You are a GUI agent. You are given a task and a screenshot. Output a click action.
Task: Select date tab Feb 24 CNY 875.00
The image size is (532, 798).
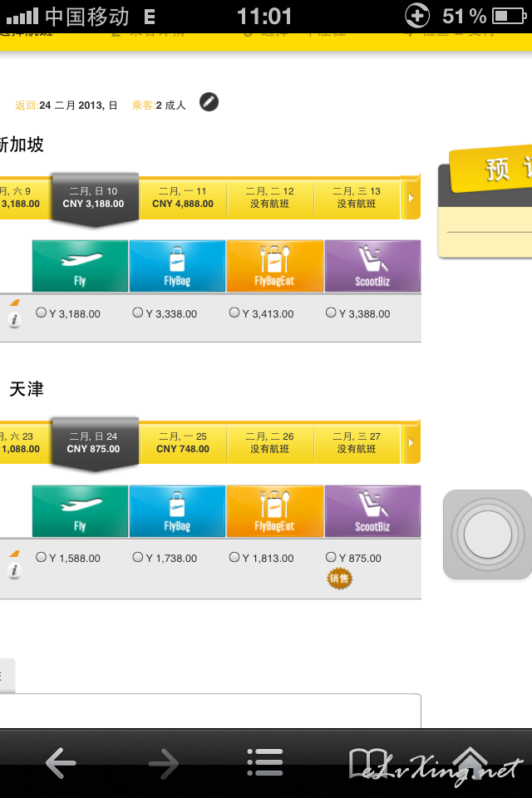pos(94,443)
